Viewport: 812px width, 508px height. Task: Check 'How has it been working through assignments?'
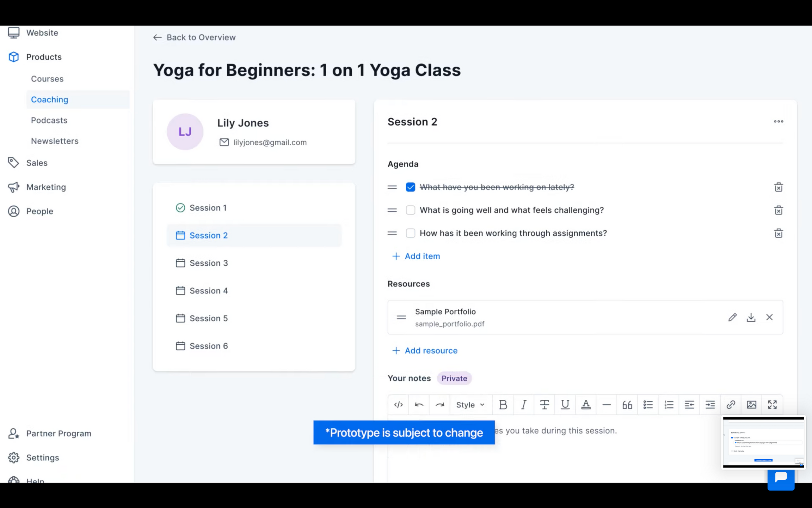coord(410,233)
